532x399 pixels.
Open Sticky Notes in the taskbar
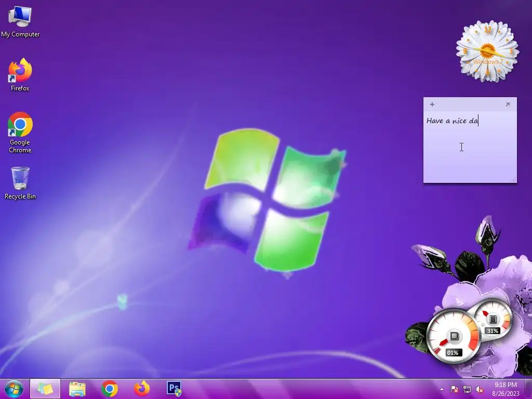(45, 389)
